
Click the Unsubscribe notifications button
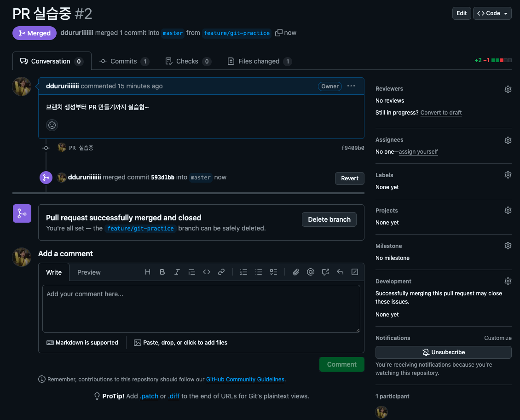(x=444, y=352)
